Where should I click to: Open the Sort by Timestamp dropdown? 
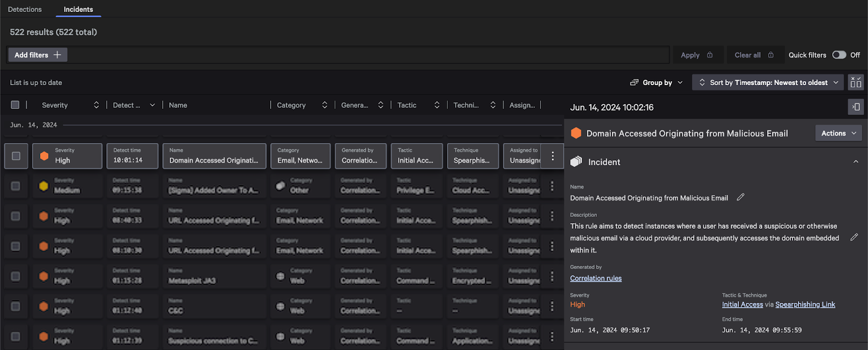(769, 82)
